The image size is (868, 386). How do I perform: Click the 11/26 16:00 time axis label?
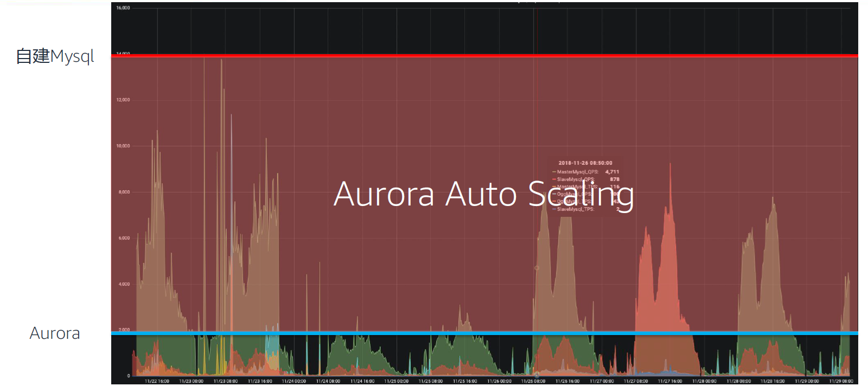tap(567, 381)
